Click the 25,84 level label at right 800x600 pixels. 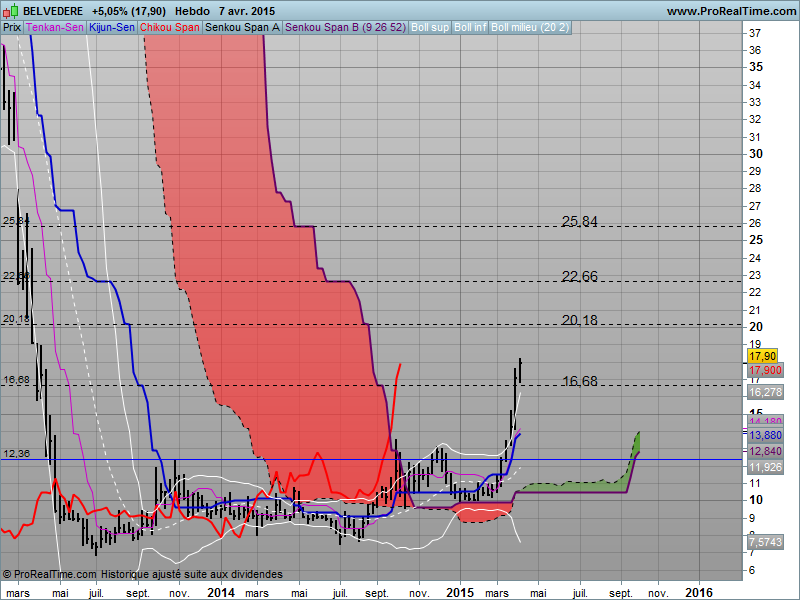[x=579, y=221]
